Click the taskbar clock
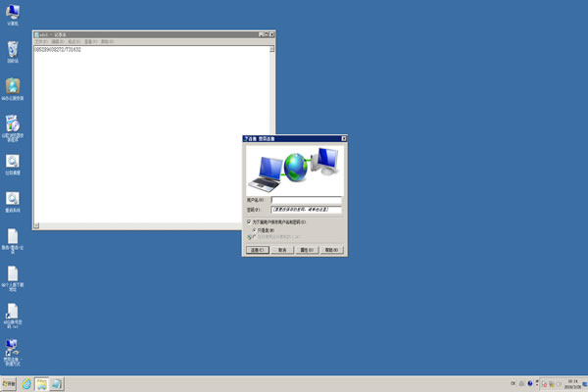This screenshot has width=588, height=392. [572, 382]
